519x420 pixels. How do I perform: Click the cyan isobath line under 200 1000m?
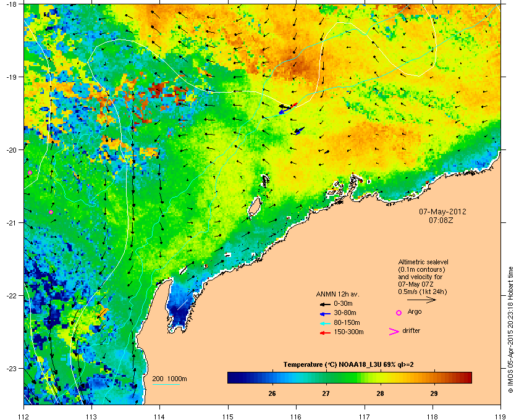pyautogui.click(x=166, y=384)
